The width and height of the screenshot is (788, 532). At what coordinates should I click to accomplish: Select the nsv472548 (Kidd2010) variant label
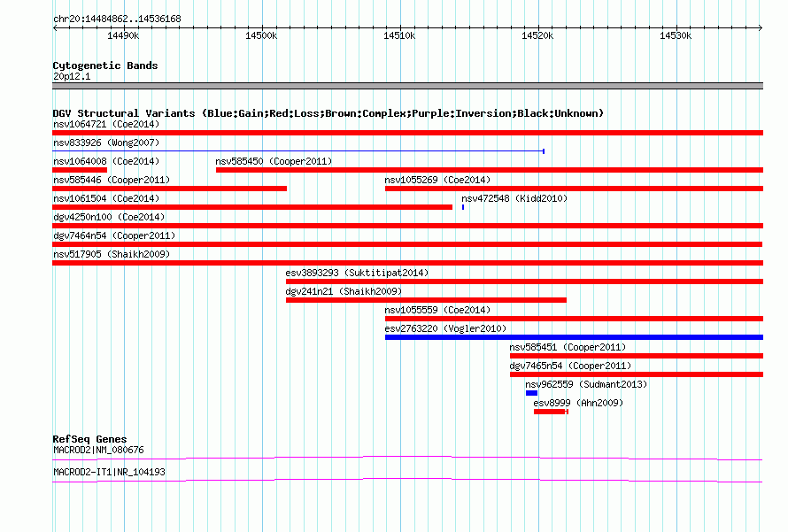tap(514, 198)
